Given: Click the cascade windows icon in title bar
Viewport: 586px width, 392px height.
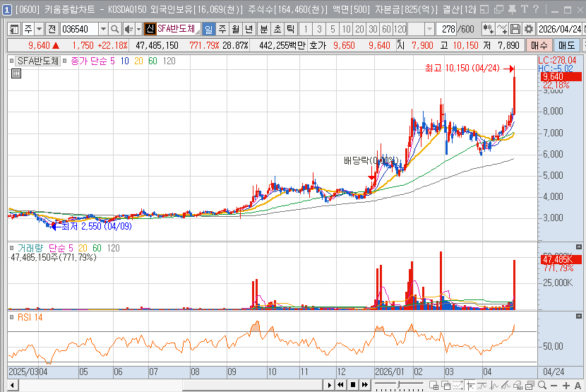Looking at the screenshot, I should click(498, 9).
